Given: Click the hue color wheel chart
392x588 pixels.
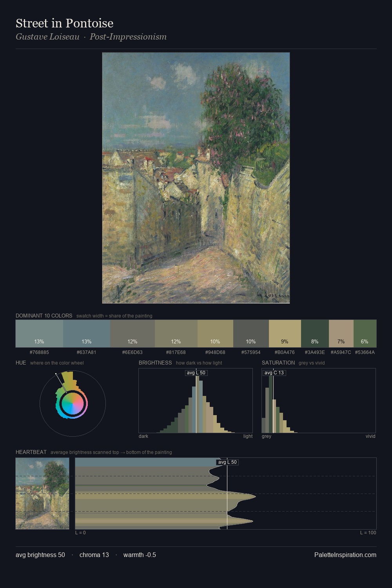Looking at the screenshot, I should [x=73, y=403].
